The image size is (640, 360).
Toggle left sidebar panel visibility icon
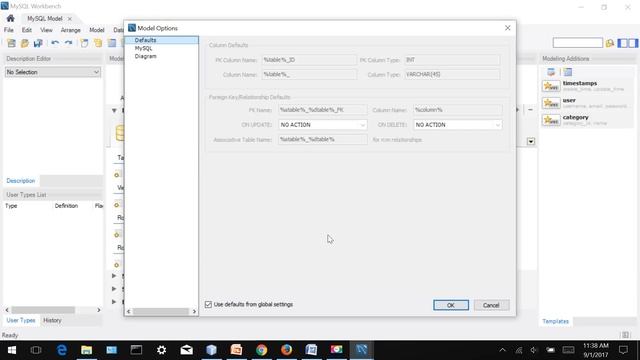point(623,43)
